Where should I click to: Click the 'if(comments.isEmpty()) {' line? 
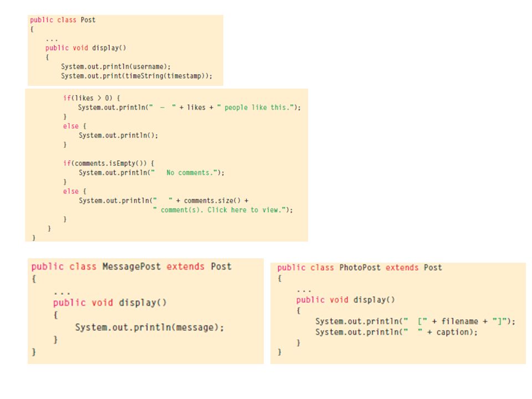pyautogui.click(x=109, y=163)
